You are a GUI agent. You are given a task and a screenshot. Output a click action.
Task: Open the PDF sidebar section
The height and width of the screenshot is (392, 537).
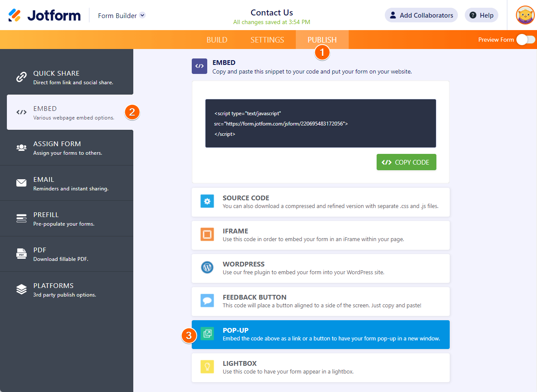click(67, 254)
